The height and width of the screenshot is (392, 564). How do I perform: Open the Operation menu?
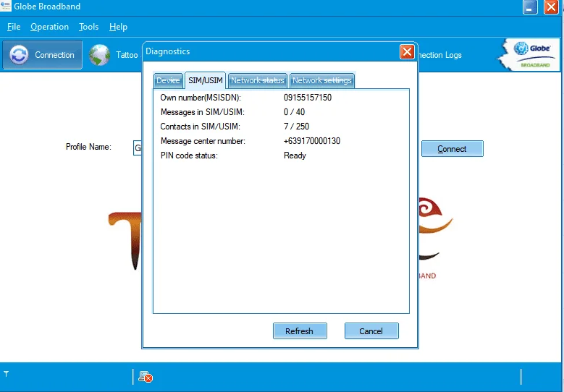[x=49, y=27]
